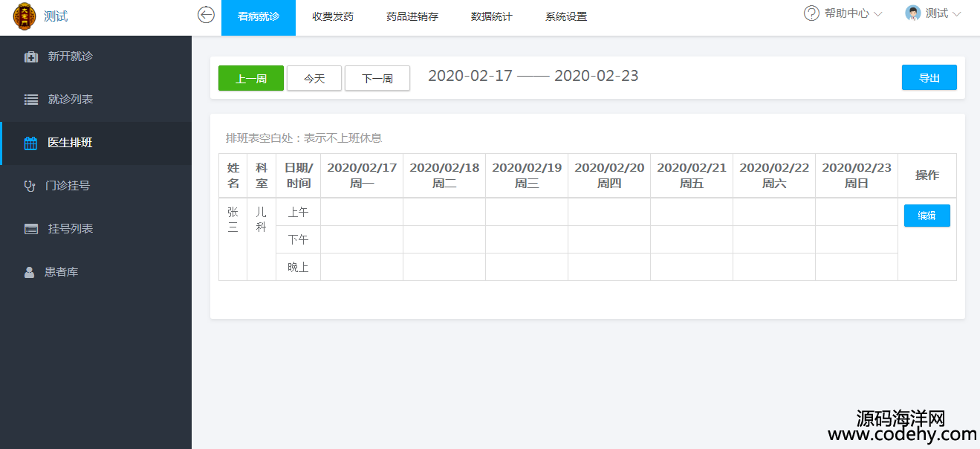Click the 帮助中心 text link

click(846, 13)
